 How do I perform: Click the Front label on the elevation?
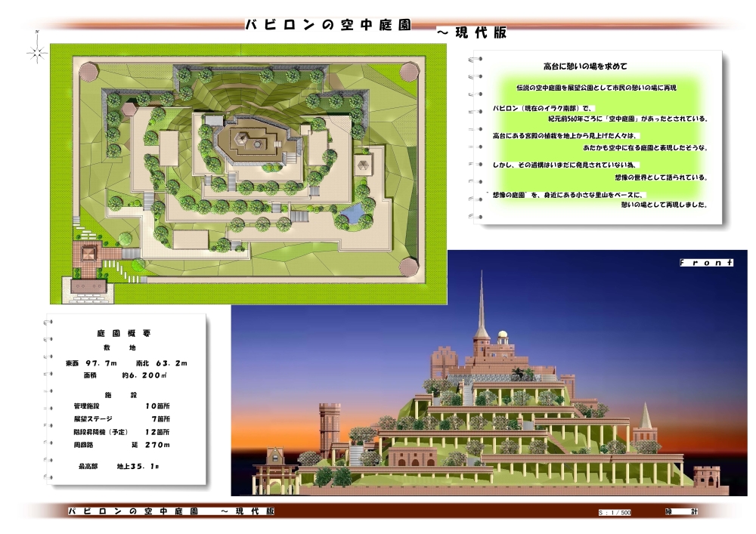click(706, 262)
